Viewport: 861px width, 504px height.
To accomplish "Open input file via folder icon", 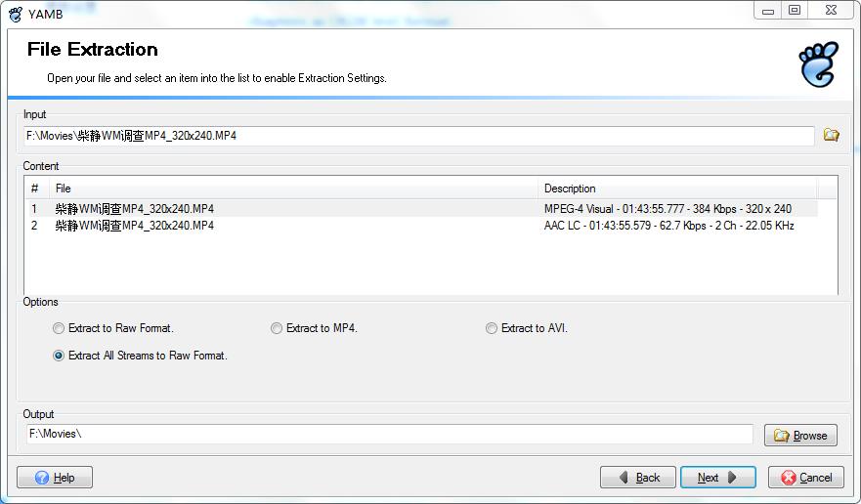I will click(x=831, y=135).
